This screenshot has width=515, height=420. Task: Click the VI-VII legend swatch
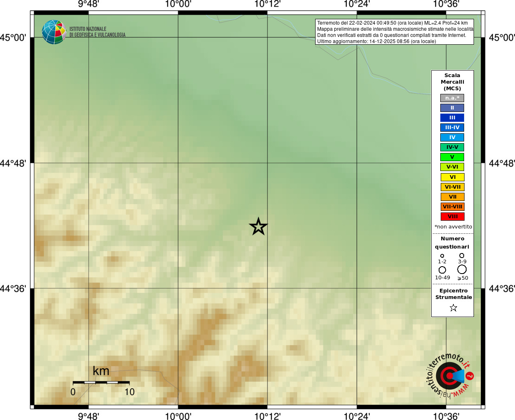(452, 187)
